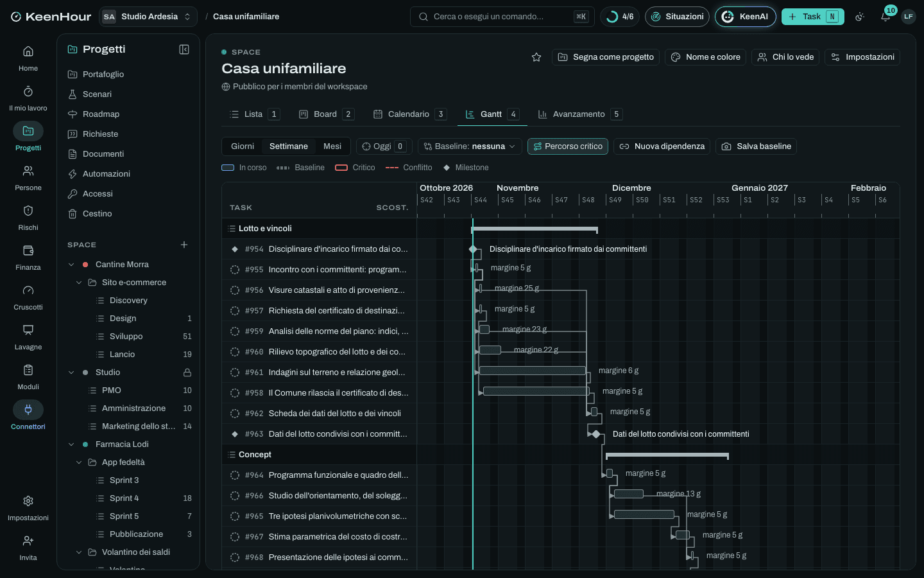The height and width of the screenshot is (578, 924).
Task: Open the Baseline dropdown
Action: pyautogui.click(x=470, y=146)
